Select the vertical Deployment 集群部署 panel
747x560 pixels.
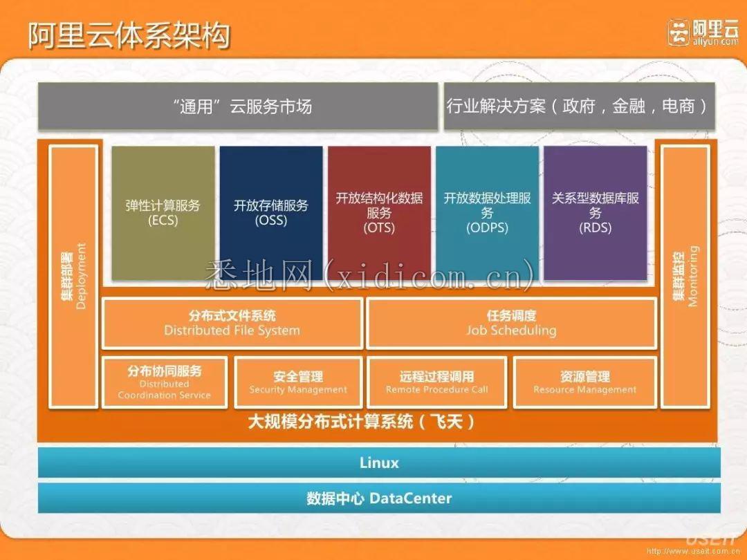[73, 277]
